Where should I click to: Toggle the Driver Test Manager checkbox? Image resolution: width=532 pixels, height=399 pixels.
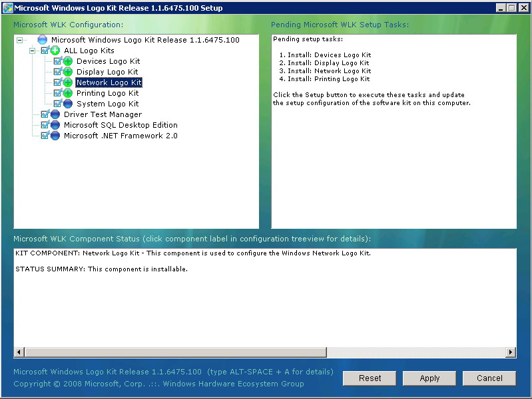coord(45,114)
